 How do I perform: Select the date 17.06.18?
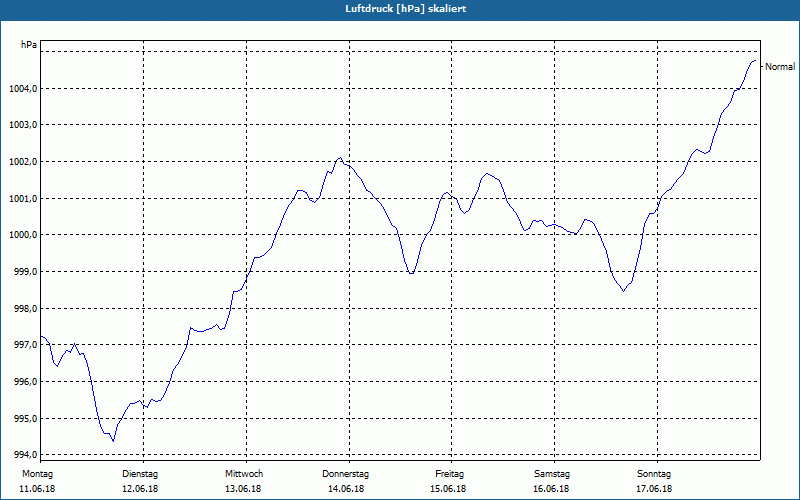tap(654, 489)
